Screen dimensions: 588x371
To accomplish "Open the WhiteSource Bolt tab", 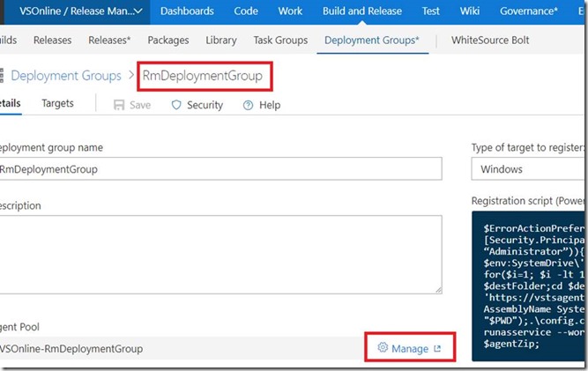I will (x=490, y=41).
